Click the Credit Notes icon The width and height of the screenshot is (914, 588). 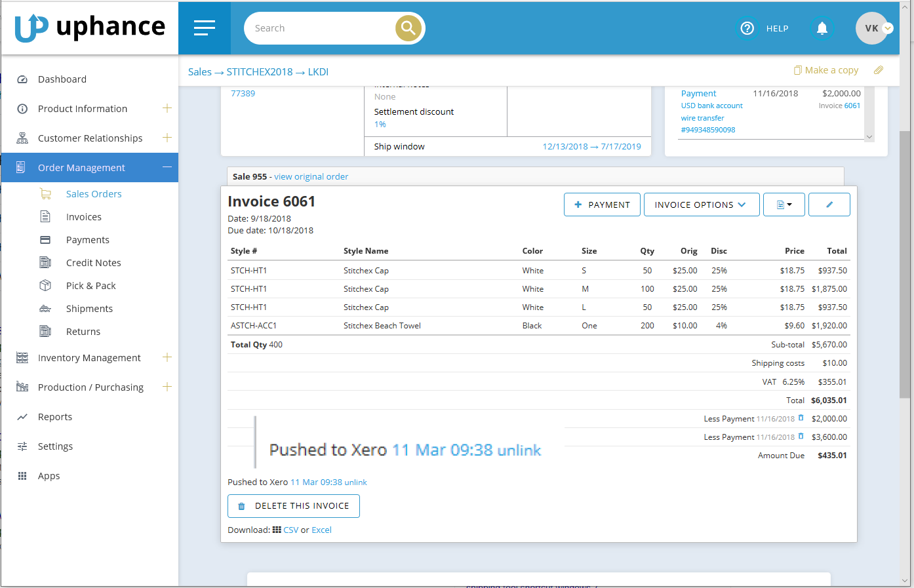pos(45,262)
